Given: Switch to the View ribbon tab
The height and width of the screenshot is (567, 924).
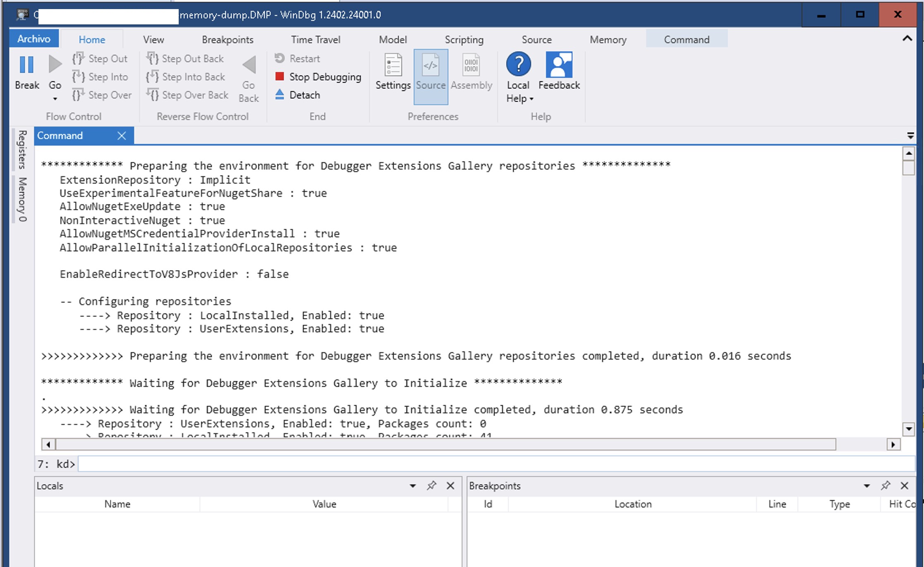Looking at the screenshot, I should [x=153, y=40].
